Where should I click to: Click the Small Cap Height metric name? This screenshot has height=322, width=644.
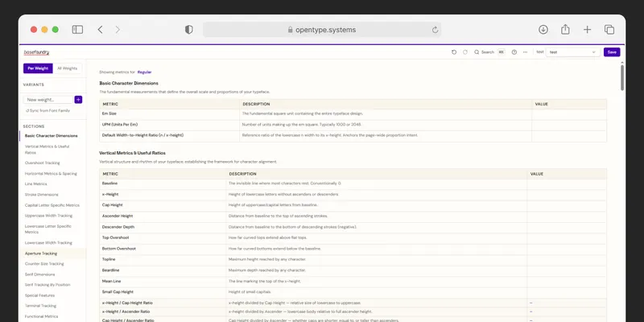tap(118, 291)
